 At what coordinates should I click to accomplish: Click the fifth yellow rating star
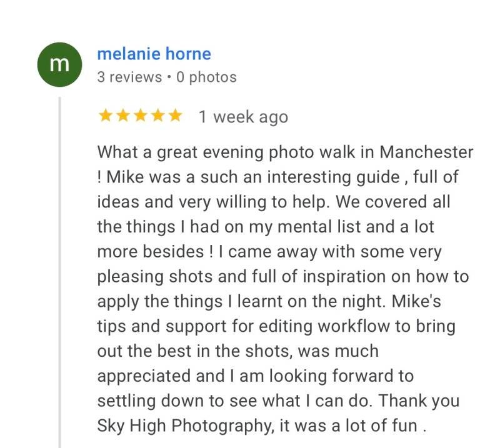(175, 116)
